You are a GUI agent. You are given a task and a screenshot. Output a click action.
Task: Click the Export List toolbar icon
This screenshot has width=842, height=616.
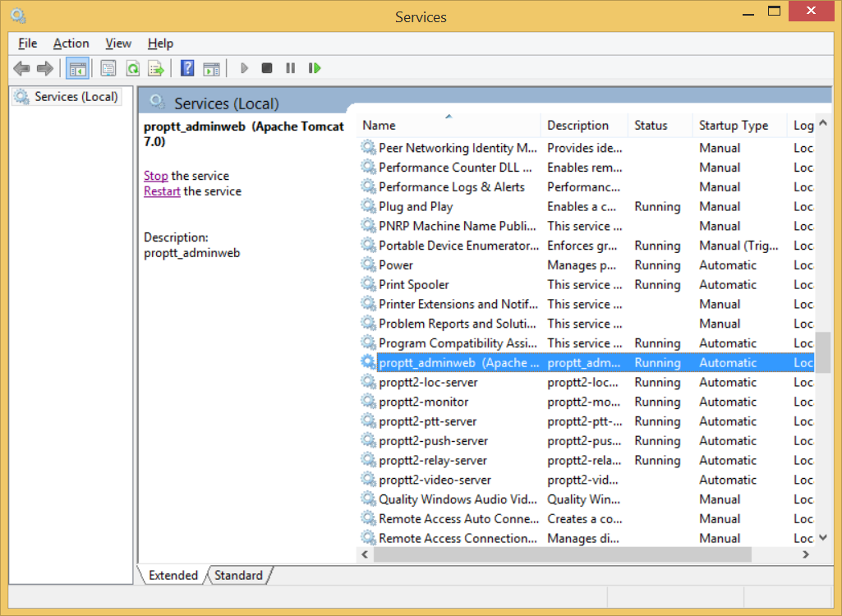point(156,68)
